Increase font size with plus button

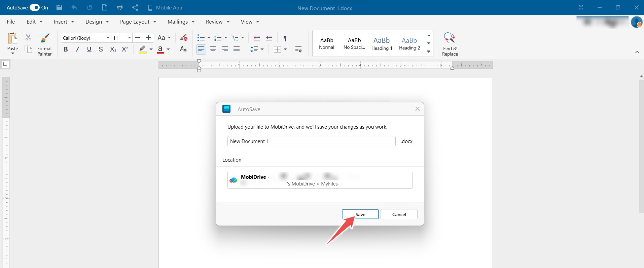click(148, 38)
